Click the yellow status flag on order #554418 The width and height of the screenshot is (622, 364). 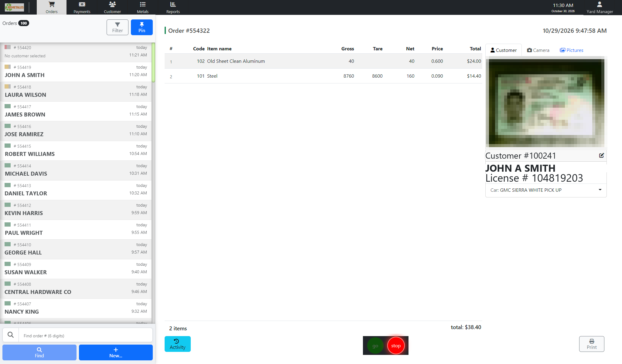8,86
